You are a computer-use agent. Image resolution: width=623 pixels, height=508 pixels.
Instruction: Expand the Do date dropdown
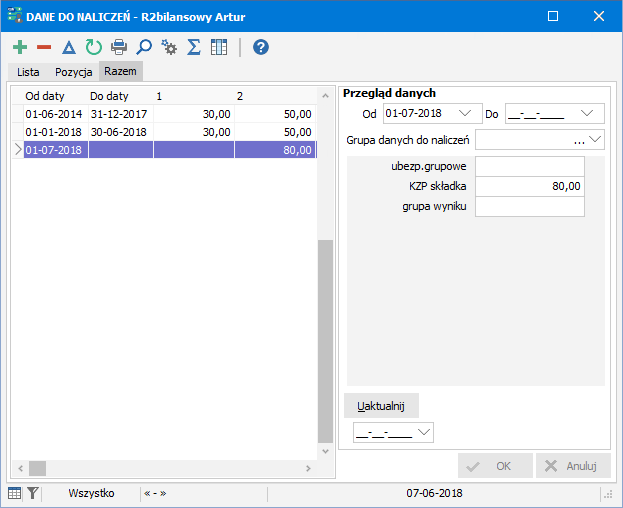pyautogui.click(x=587, y=113)
